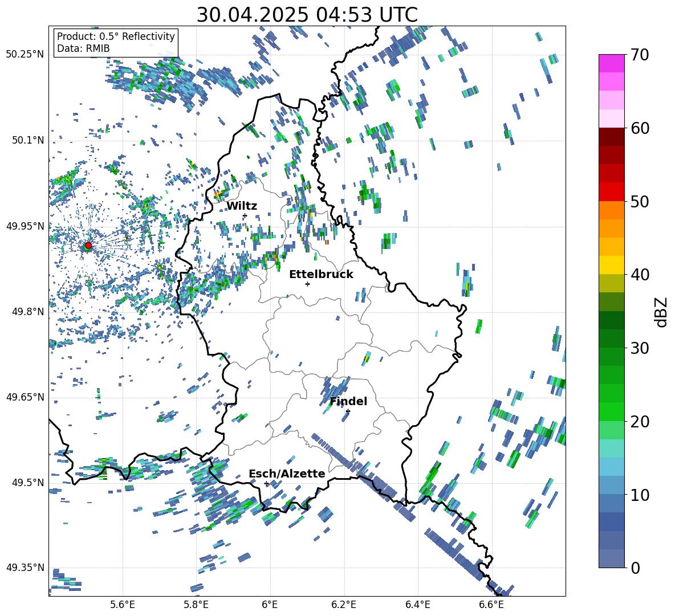This screenshot has height=616, width=675.
Task: Click the 6.4°E longitude label
Action: pyautogui.click(x=417, y=605)
